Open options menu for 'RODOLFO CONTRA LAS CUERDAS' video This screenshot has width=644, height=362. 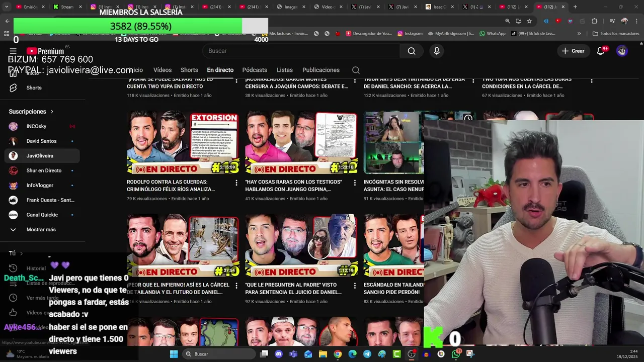tap(236, 183)
